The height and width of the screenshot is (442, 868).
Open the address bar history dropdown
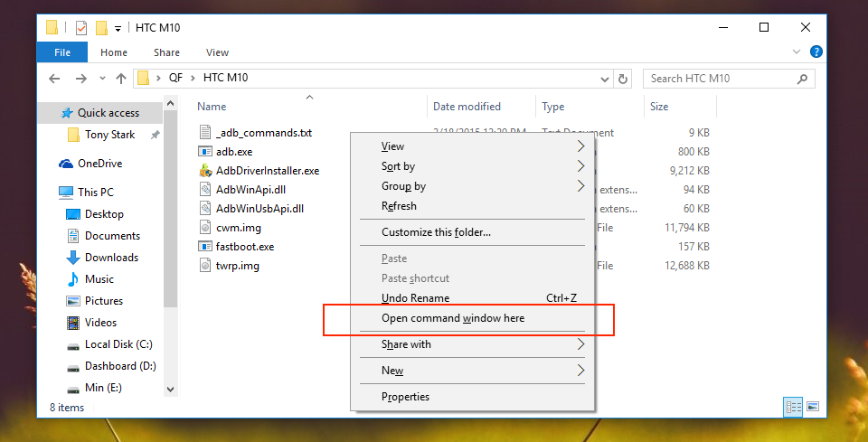click(x=605, y=80)
